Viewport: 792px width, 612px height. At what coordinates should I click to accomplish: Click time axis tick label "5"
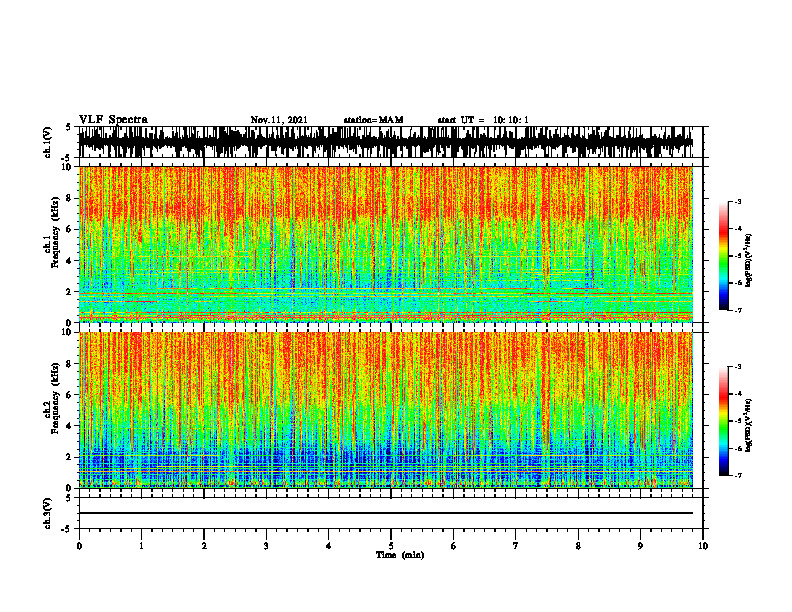(x=391, y=546)
